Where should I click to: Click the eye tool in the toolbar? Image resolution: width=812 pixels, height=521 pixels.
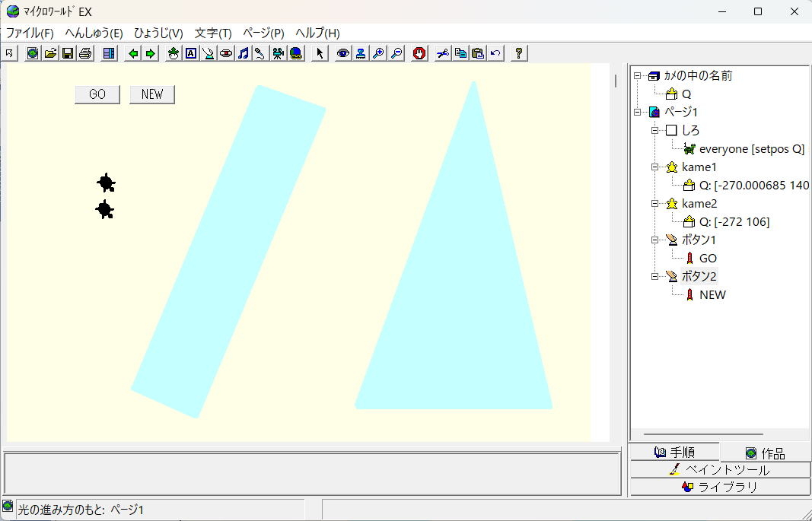[342, 52]
